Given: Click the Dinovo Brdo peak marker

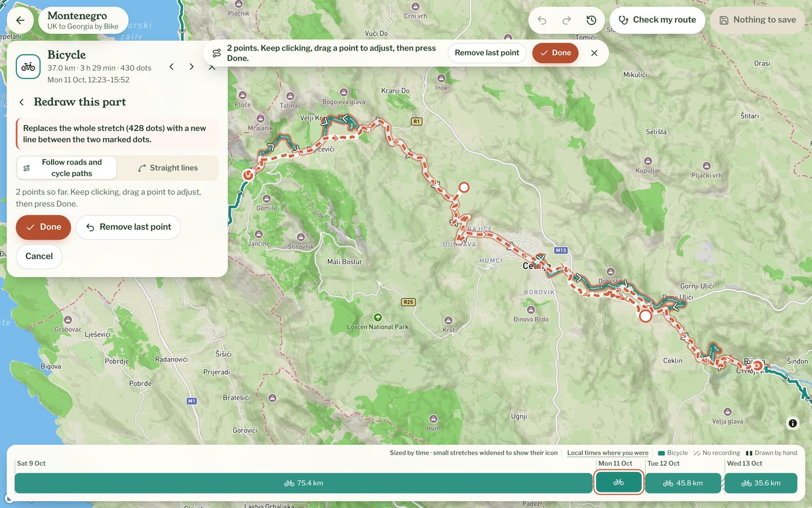Looking at the screenshot, I should [531, 309].
